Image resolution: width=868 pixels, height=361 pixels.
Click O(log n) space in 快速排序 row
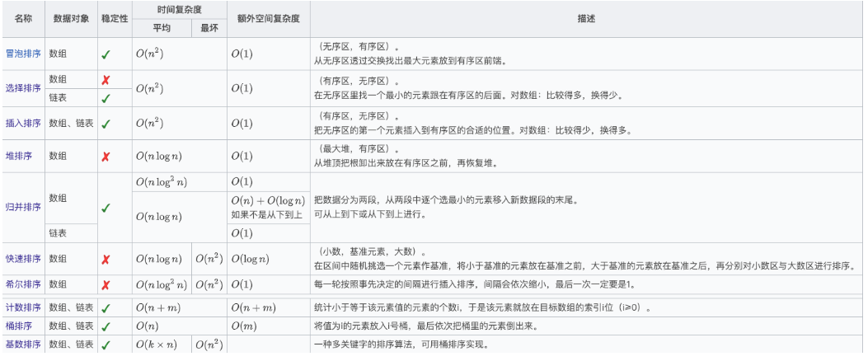click(x=251, y=259)
